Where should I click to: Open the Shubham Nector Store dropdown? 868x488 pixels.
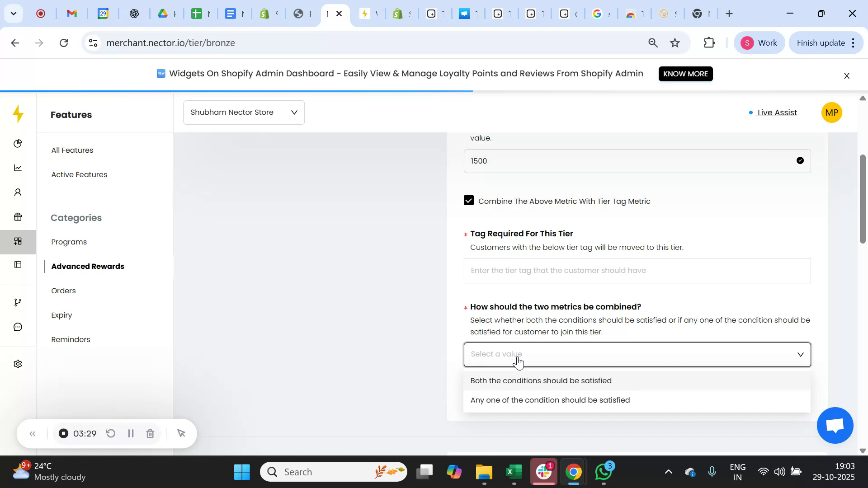click(x=243, y=112)
